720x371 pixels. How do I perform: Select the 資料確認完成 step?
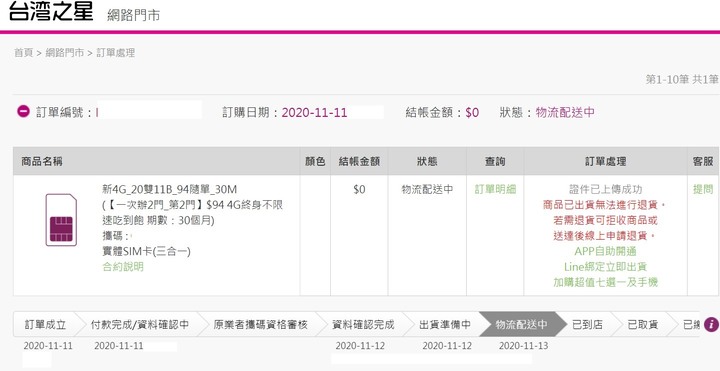click(x=363, y=325)
